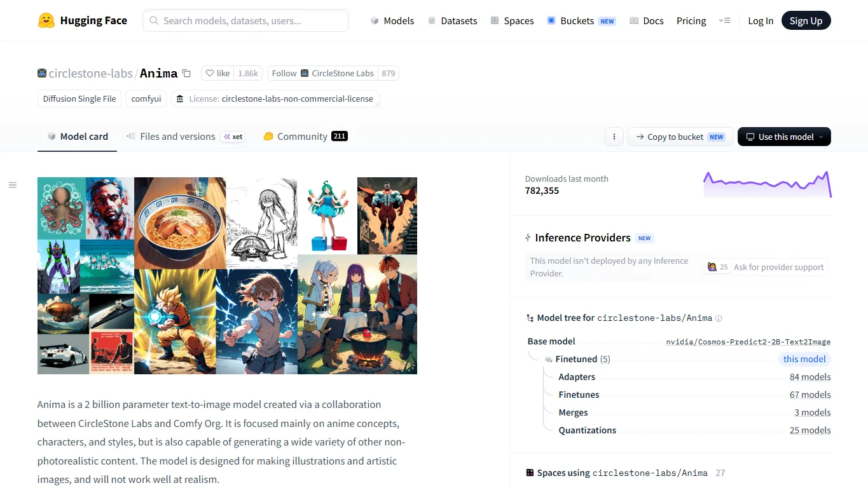
Task: Open the Community tab
Action: [305, 137]
